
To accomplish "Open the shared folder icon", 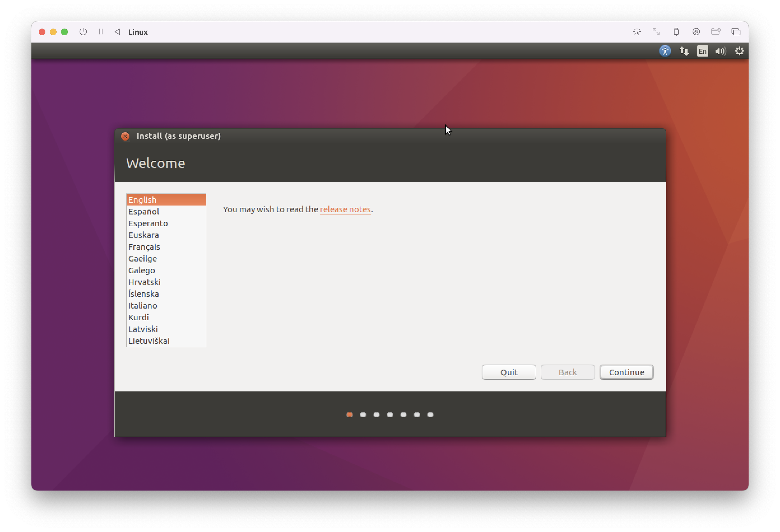I will pyautogui.click(x=716, y=32).
